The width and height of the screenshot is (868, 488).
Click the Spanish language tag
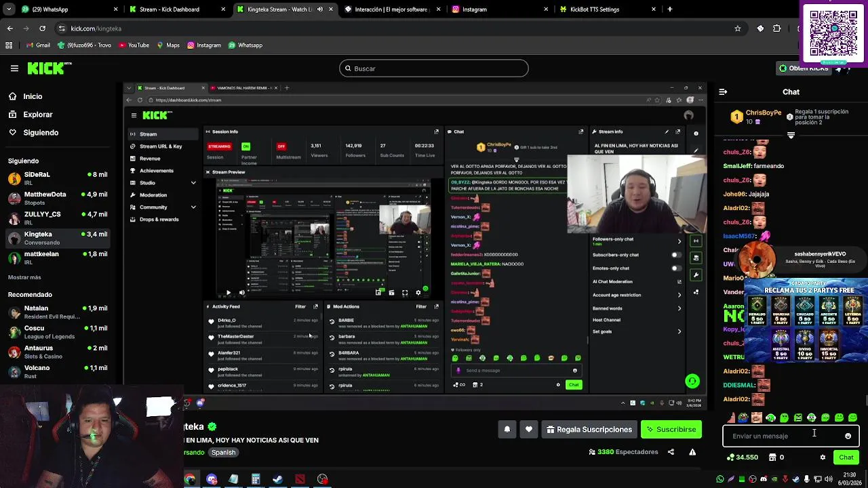pos(223,452)
